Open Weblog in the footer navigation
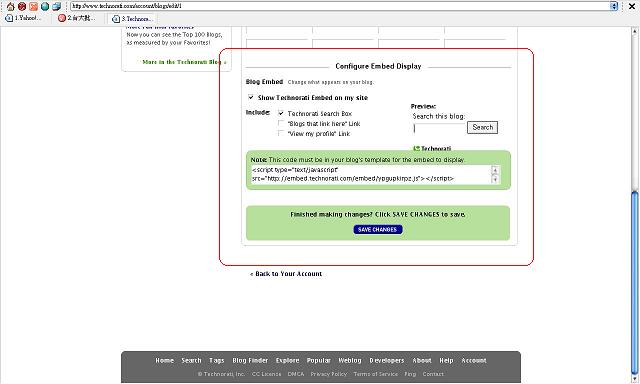 (350, 360)
